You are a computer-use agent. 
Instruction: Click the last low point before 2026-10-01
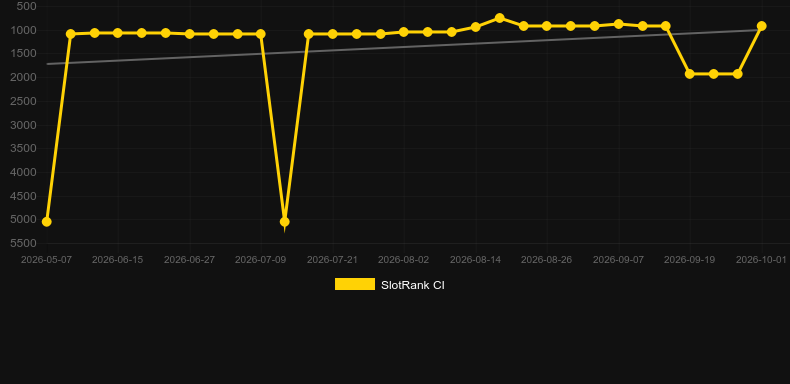pos(738,74)
